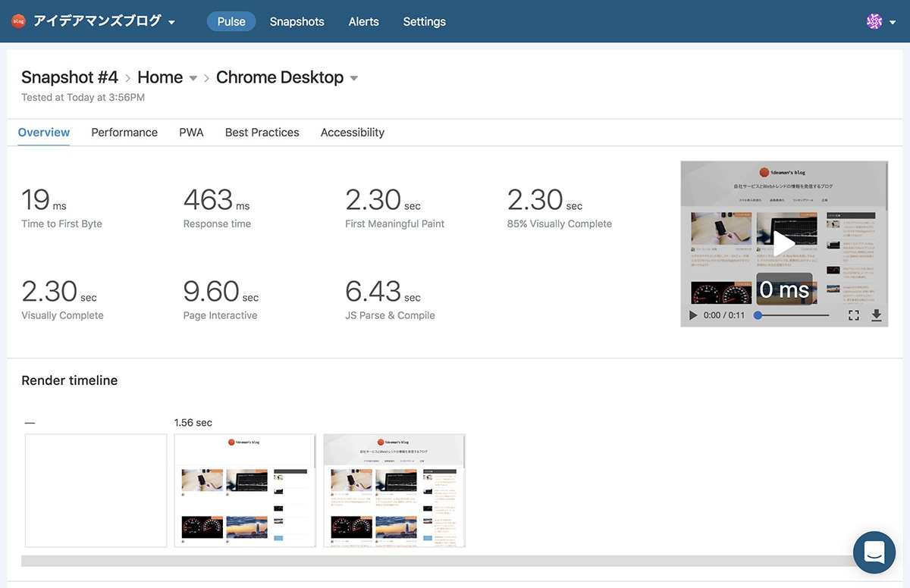Screen dimensions: 910x588
Task: Click the Visually Complete label
Action: coord(62,315)
